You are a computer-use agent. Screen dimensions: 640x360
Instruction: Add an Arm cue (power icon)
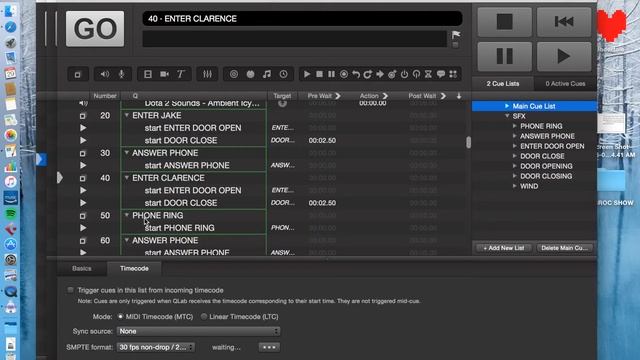[x=404, y=74]
